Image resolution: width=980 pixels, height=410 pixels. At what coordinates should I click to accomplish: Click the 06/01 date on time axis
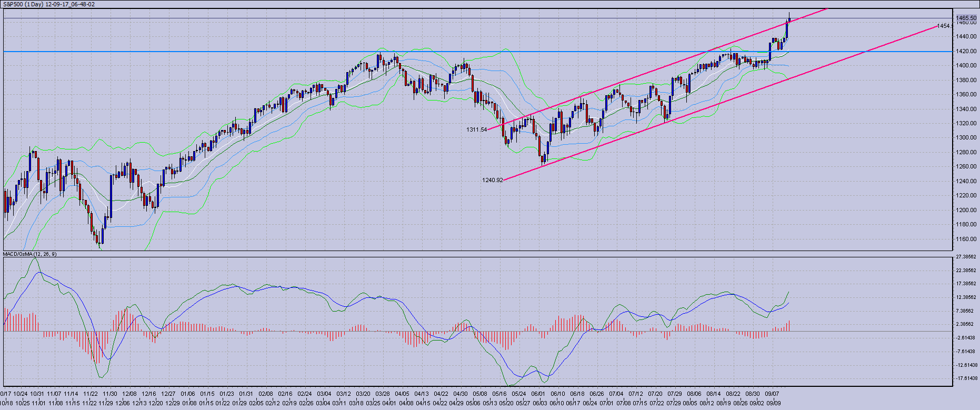pyautogui.click(x=538, y=394)
